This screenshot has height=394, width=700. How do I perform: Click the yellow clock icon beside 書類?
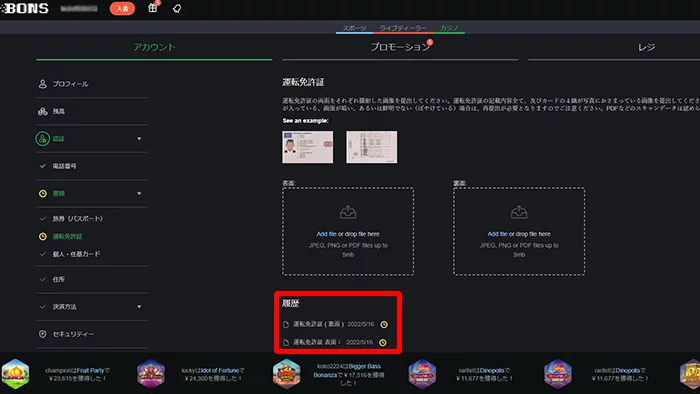(42, 194)
